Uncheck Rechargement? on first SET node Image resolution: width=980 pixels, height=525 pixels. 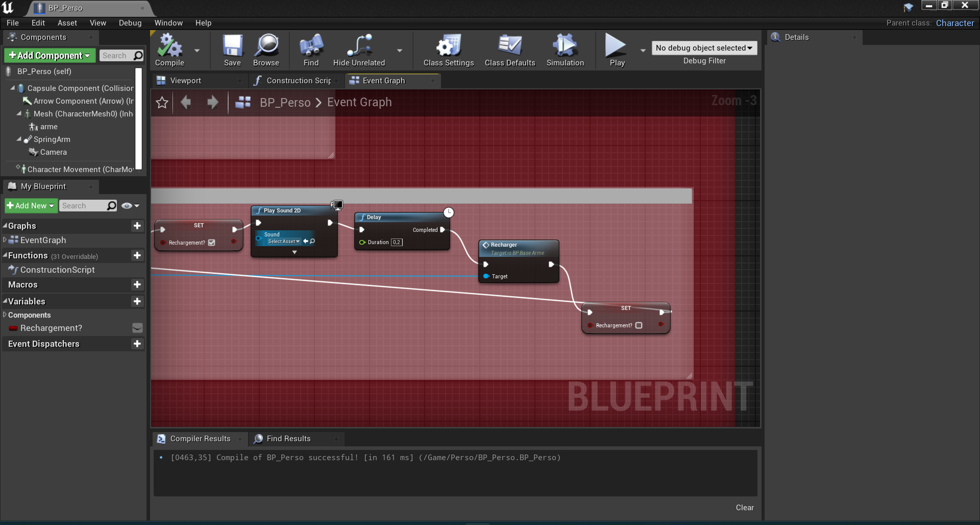click(211, 243)
